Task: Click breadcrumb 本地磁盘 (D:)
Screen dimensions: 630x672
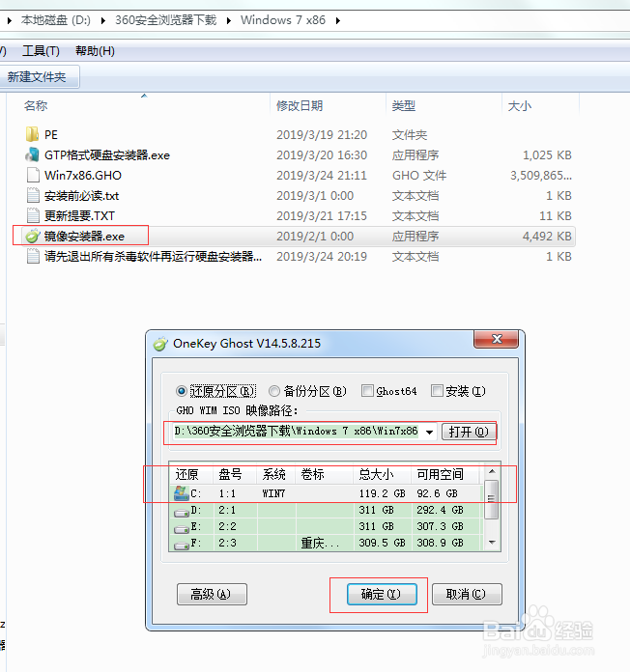Action: (56, 20)
